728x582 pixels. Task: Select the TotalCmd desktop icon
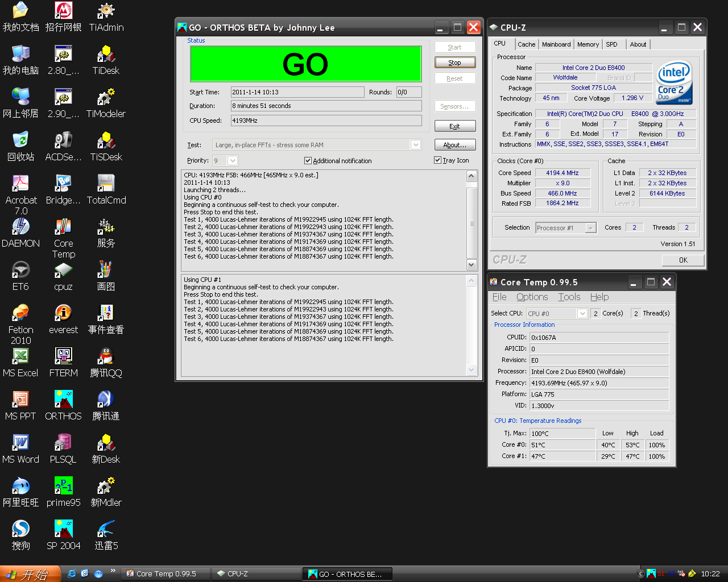click(x=106, y=189)
